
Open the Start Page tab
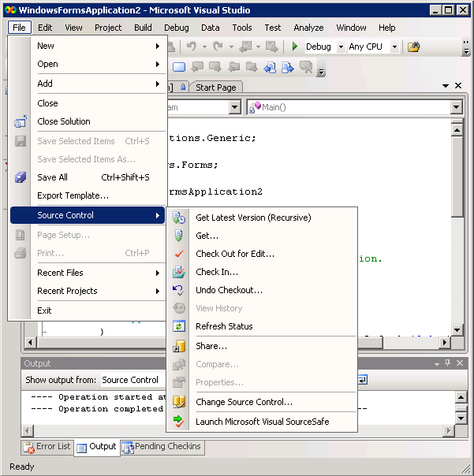215,87
